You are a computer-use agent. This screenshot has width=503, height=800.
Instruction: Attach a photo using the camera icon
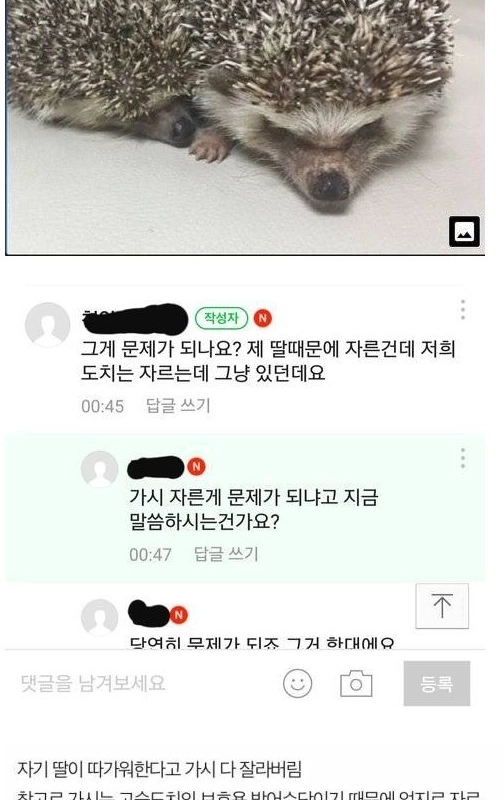point(356,683)
